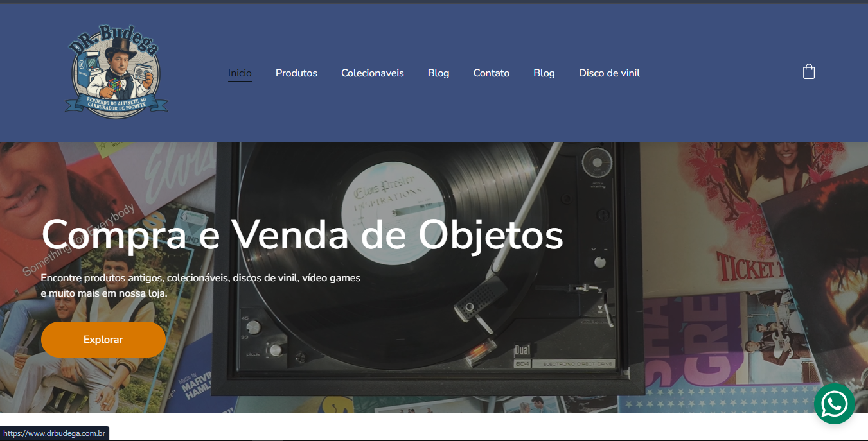Open the Disco de vinil menu item
868x441 pixels.
(609, 73)
